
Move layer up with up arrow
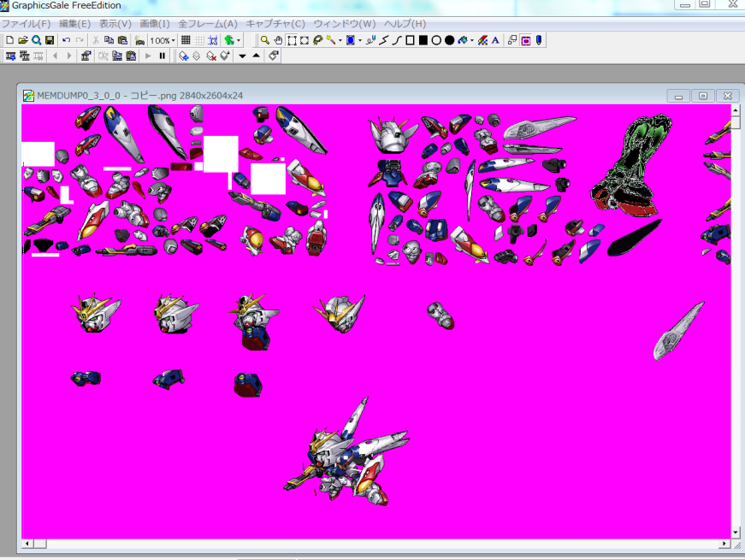pos(256,56)
